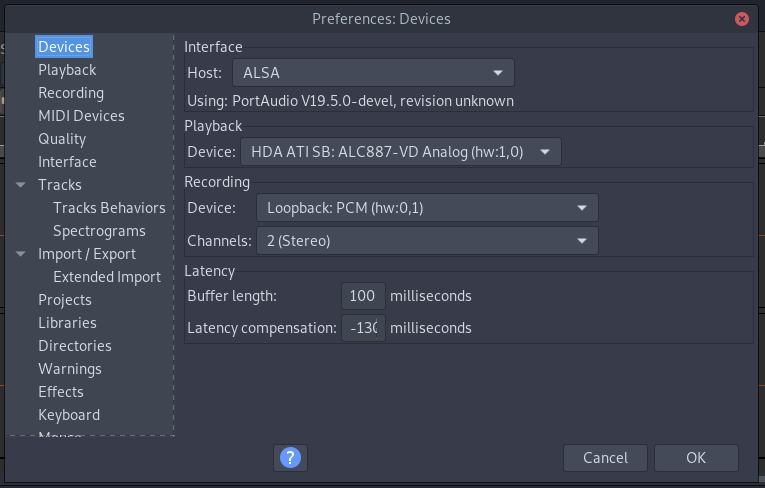Open the Playback Device dropdown
765x488 pixels.
[401, 152]
